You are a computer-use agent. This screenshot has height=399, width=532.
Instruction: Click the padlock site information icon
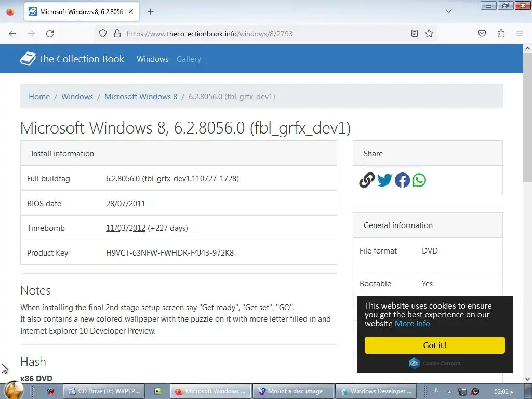[117, 33]
